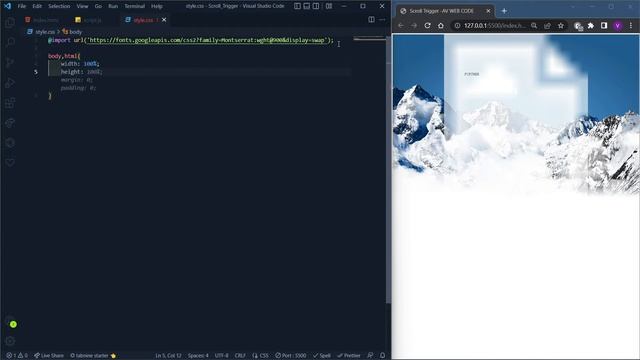The height and width of the screenshot is (360, 640).
Task: Reload the browser page
Action: coord(427,25)
